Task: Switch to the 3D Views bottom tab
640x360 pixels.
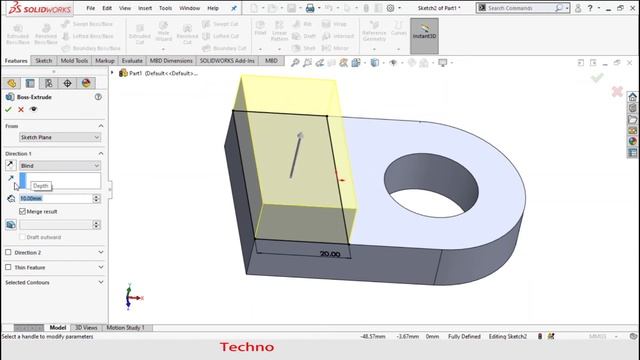Action: [86, 327]
